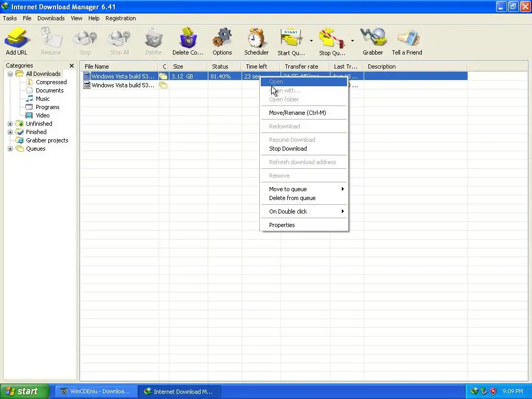Open the Grabber tool icon
Screen dimensions: 532x399
click(x=373, y=42)
